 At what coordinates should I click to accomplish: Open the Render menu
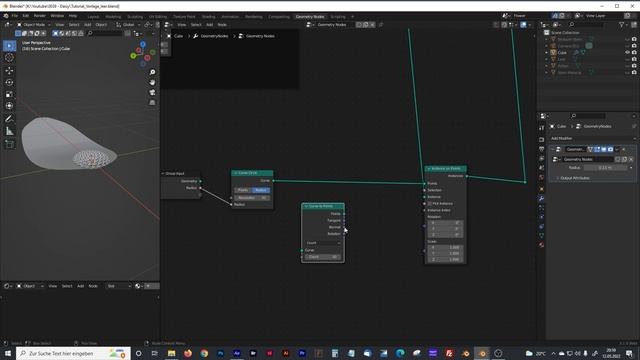(x=40, y=16)
